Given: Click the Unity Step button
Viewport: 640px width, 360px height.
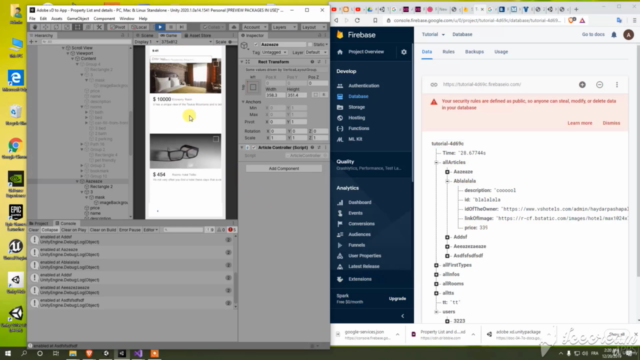Looking at the screenshot, I should click(x=182, y=27).
